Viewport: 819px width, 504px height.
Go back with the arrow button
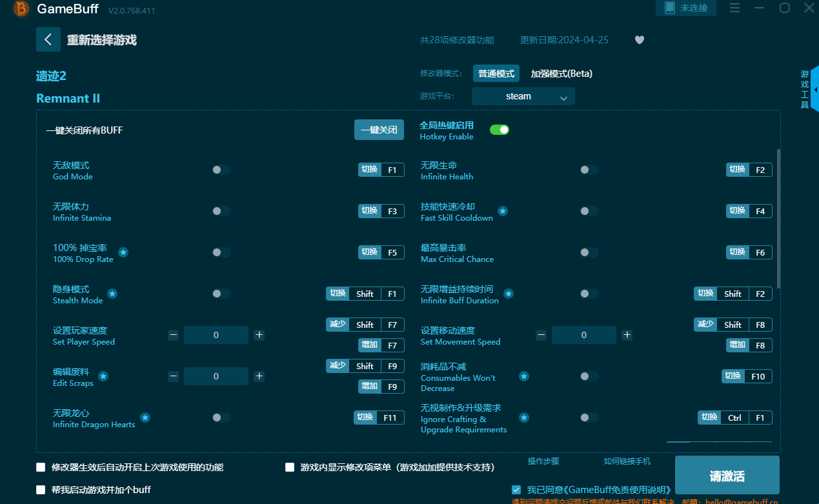tap(48, 39)
